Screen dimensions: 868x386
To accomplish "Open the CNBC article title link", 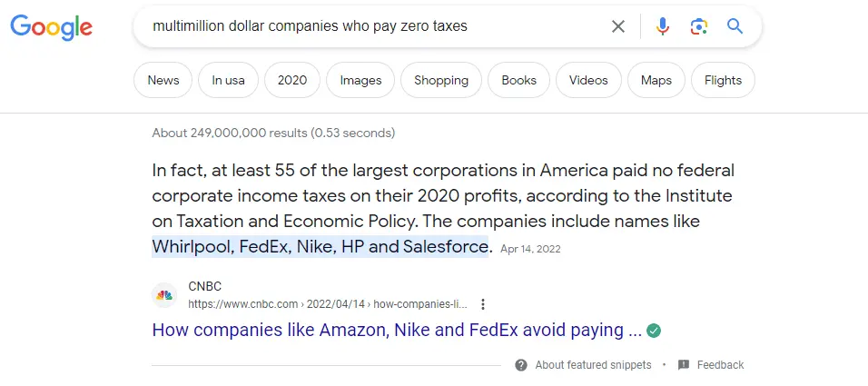I will click(397, 331).
